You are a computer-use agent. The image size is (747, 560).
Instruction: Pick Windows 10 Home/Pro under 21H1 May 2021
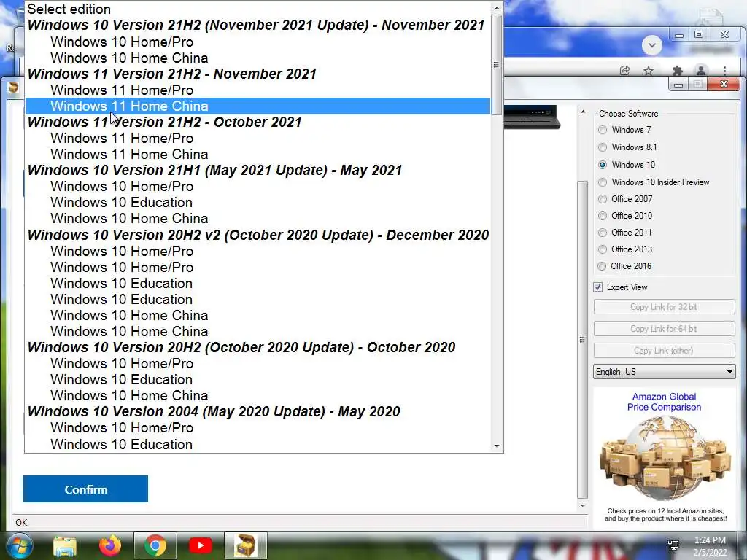pyautogui.click(x=258, y=187)
